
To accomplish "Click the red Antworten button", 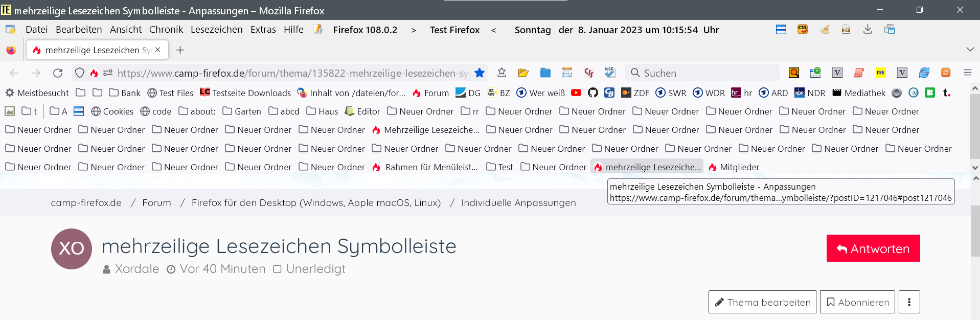I will (873, 248).
